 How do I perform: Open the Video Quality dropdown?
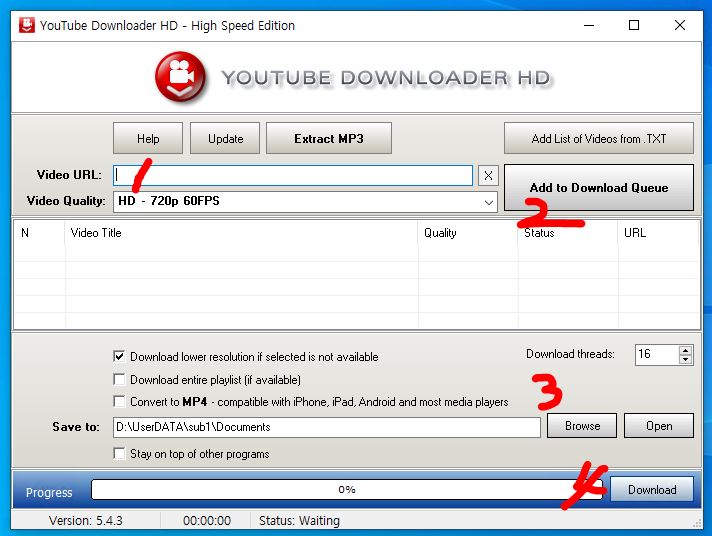point(305,202)
